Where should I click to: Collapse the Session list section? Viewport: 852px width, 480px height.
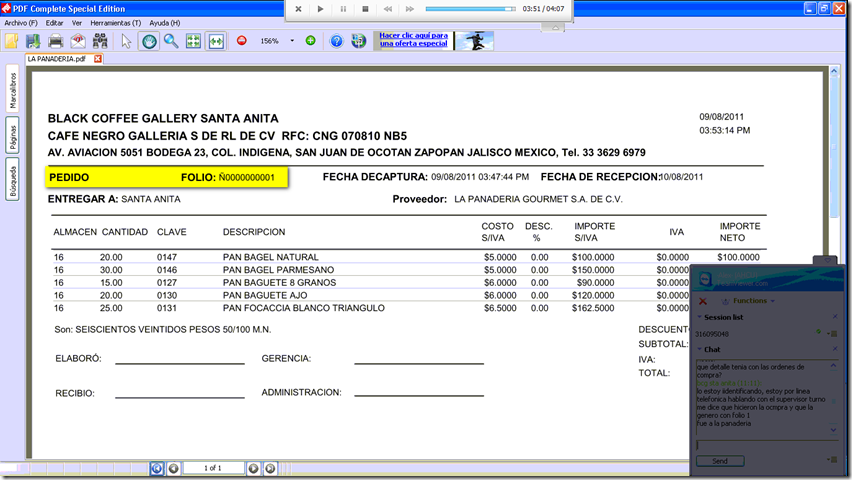point(700,318)
